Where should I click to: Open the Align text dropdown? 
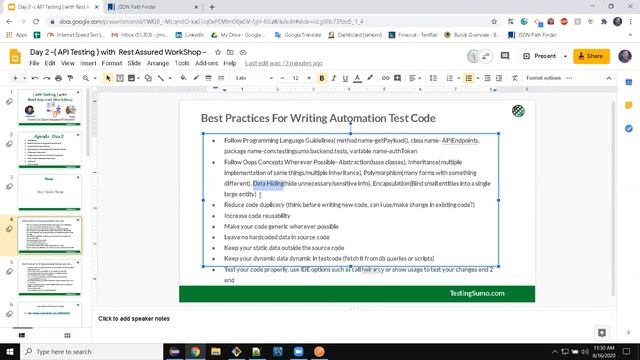point(414,78)
